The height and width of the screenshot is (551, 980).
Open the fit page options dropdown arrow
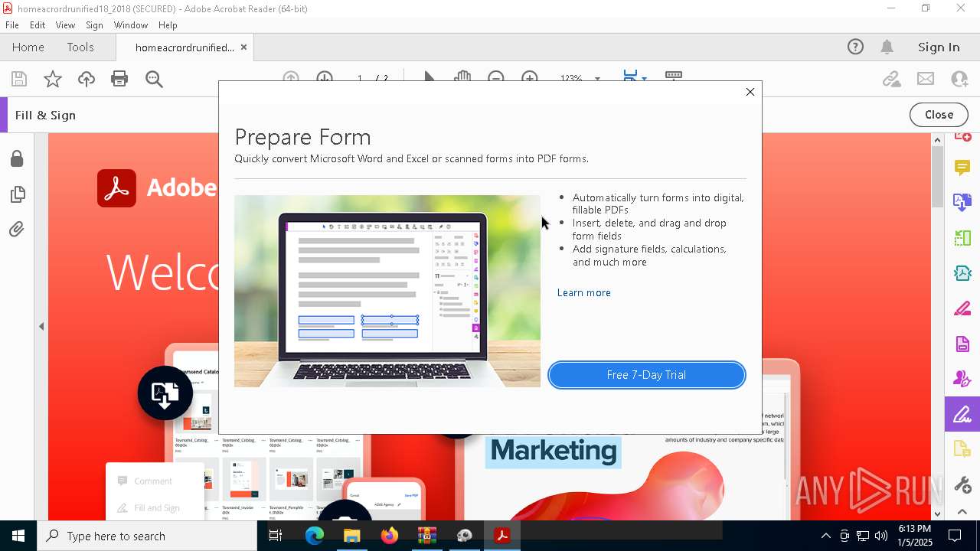coord(644,78)
